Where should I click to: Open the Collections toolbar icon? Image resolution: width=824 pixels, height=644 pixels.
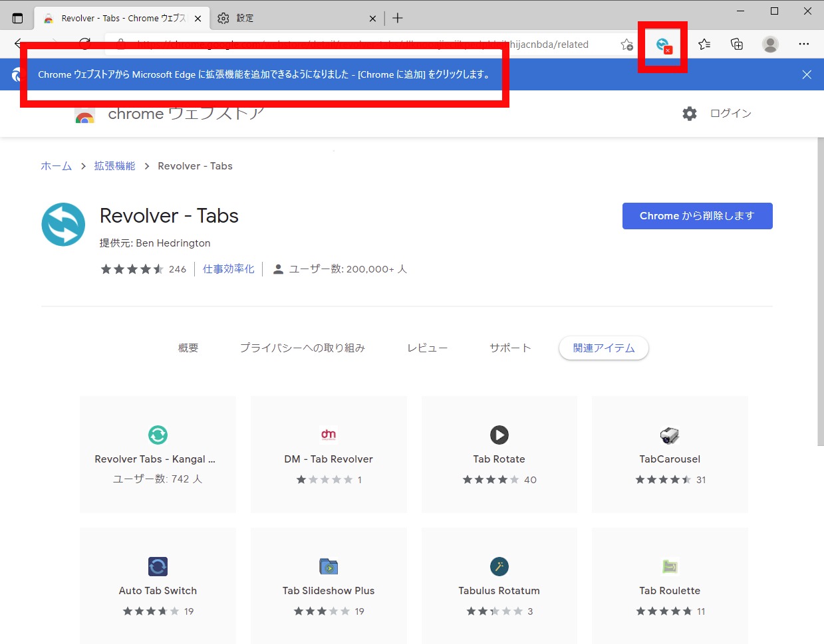(737, 45)
